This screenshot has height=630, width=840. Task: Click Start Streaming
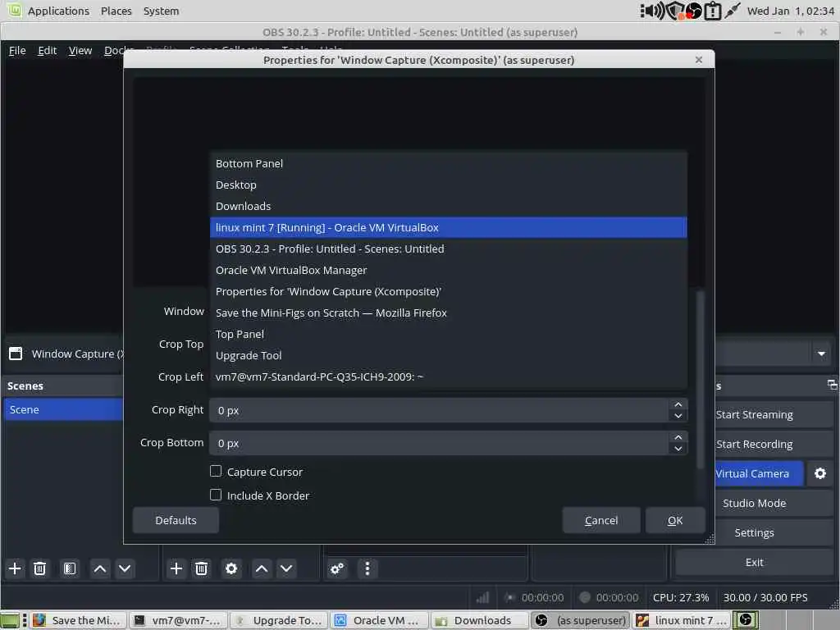tap(774, 414)
